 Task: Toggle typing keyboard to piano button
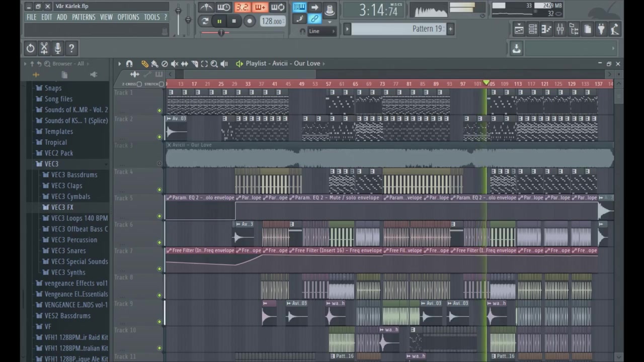(299, 7)
